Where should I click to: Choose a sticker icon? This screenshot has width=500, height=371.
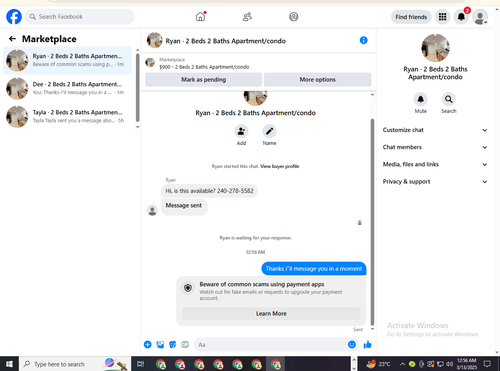(173, 344)
